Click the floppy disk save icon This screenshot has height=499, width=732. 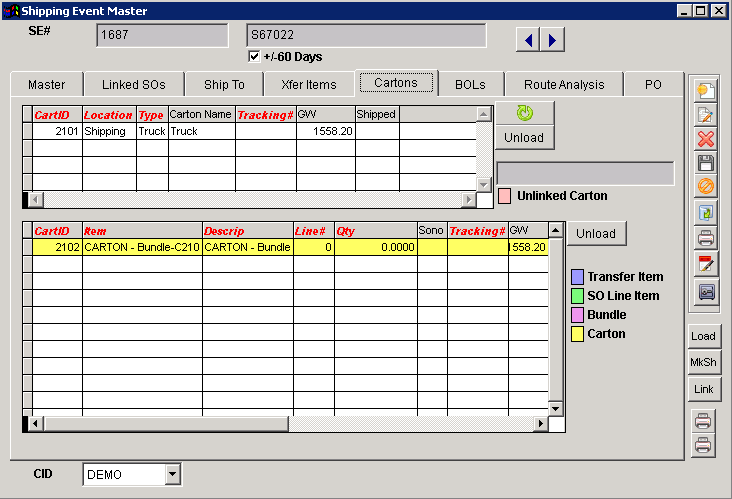pyautogui.click(x=706, y=163)
